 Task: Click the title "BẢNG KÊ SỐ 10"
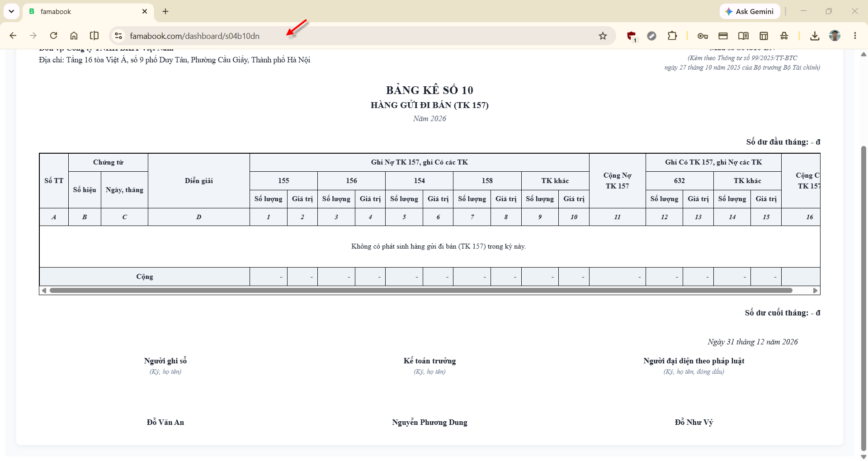point(429,90)
